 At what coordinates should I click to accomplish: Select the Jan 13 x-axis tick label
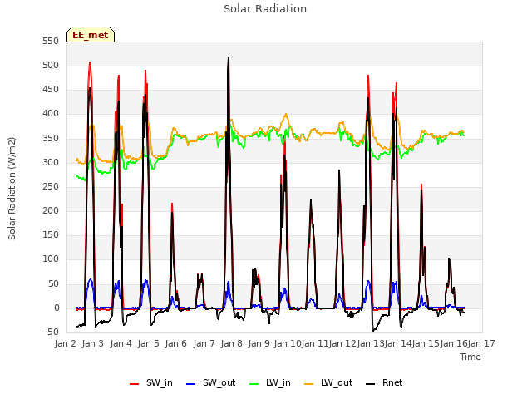[x=371, y=343]
